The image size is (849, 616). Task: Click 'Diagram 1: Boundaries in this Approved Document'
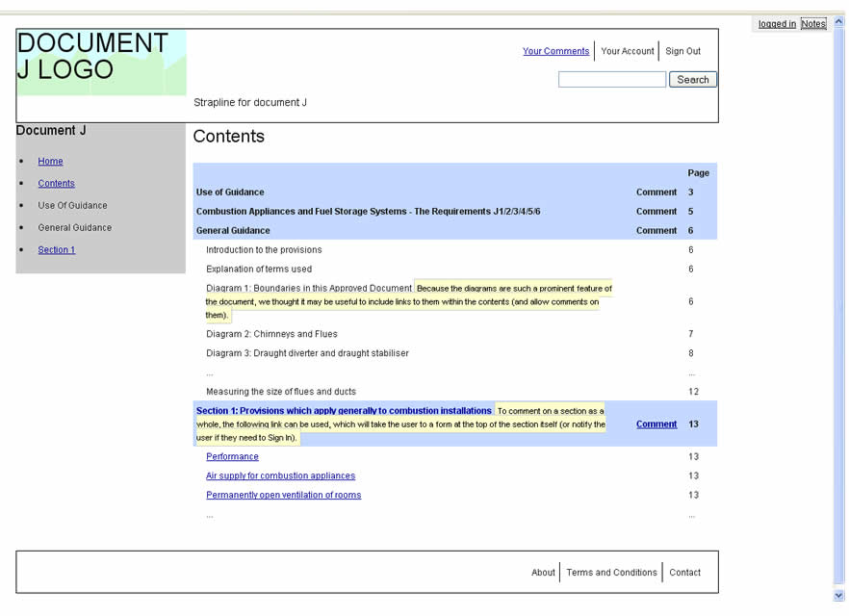pos(309,288)
